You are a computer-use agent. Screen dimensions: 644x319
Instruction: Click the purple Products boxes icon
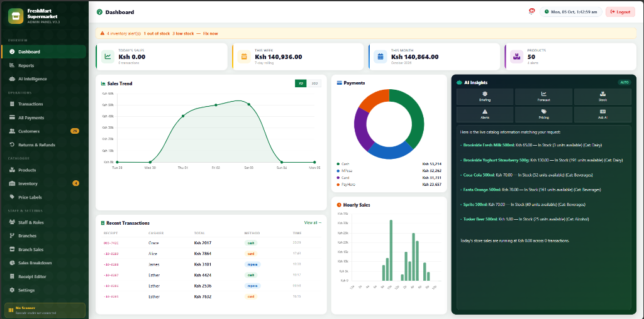click(517, 57)
